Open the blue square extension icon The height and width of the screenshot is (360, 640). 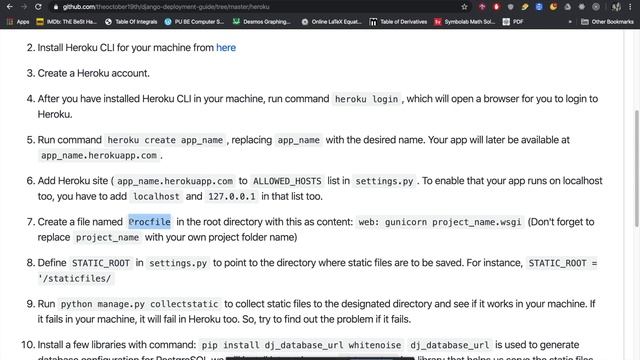coord(539,7)
